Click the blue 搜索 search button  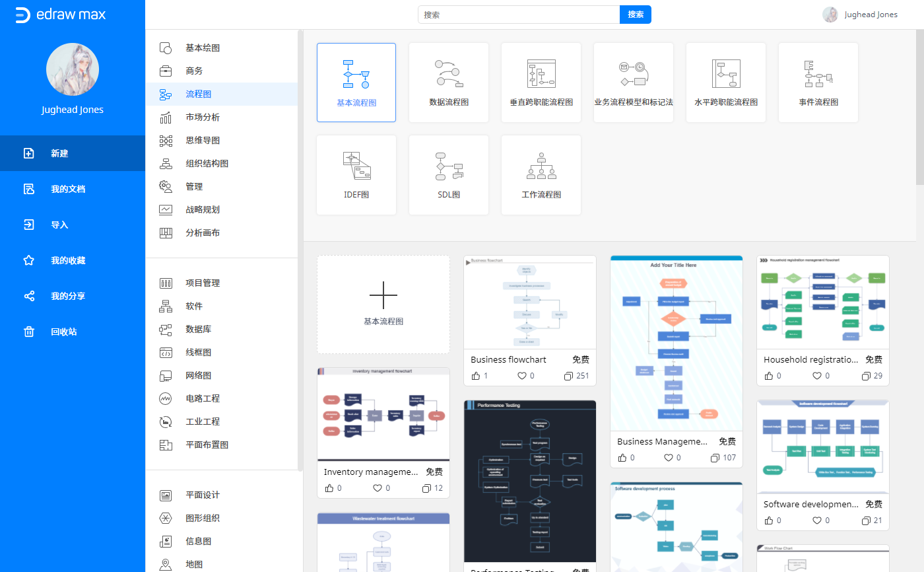tap(636, 15)
